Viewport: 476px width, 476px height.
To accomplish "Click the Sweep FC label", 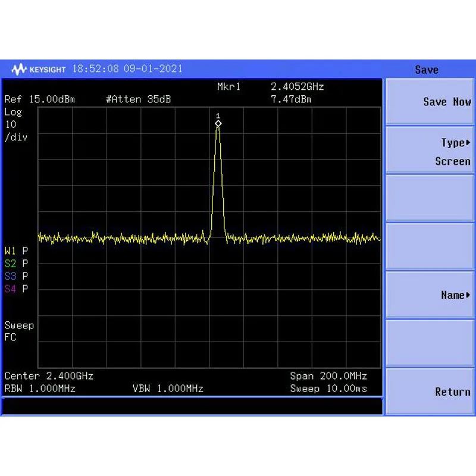I will [x=19, y=331].
